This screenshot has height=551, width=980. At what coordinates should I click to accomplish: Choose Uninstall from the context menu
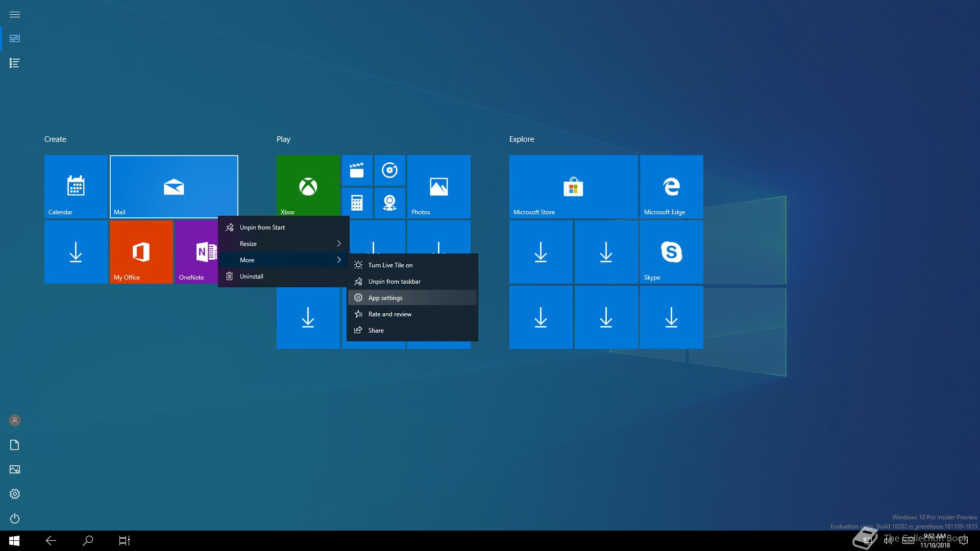pos(284,277)
